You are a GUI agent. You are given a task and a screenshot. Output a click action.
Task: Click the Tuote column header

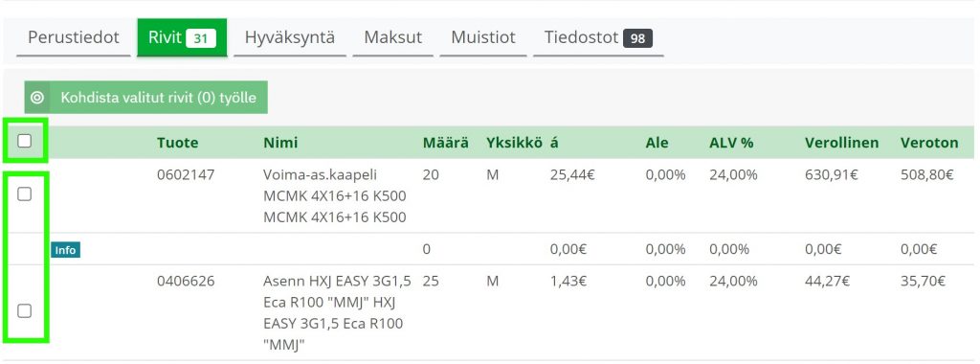177,143
